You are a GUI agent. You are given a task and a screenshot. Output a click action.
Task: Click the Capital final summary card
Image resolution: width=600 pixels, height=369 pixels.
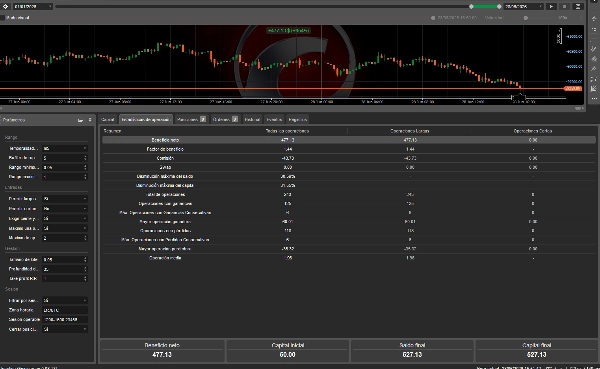tap(536, 350)
